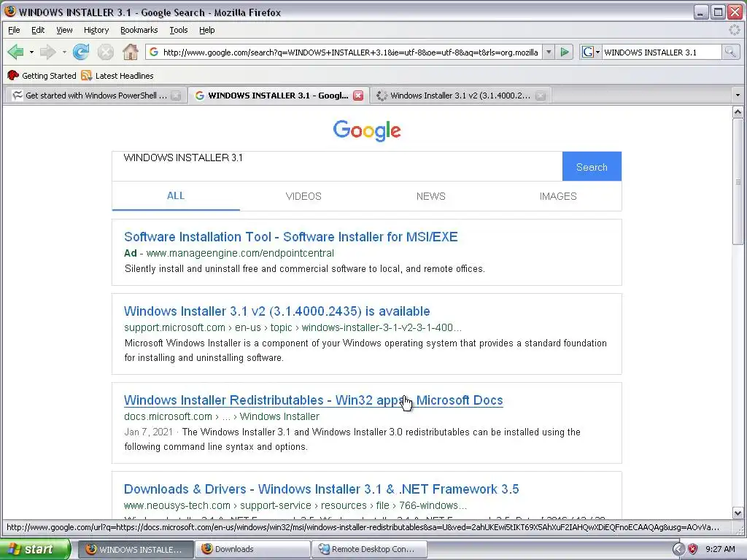747x560 pixels.
Task: Close the Windows PowerShell tab
Action: [176, 96]
